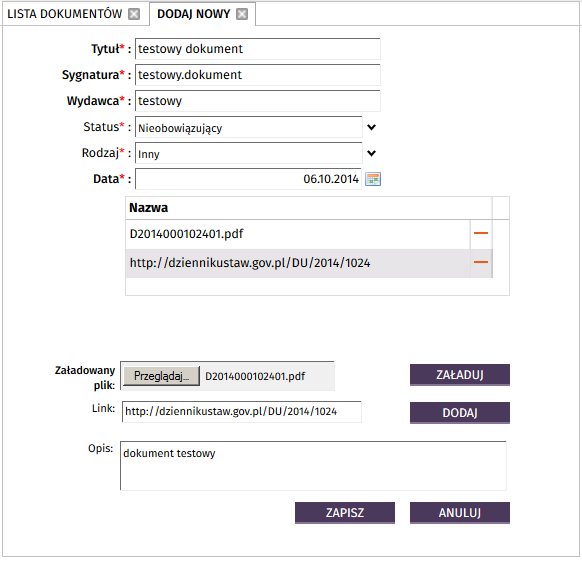Focus the Sygnatura input field
The height and width of the screenshot is (561, 582).
pyautogui.click(x=258, y=75)
